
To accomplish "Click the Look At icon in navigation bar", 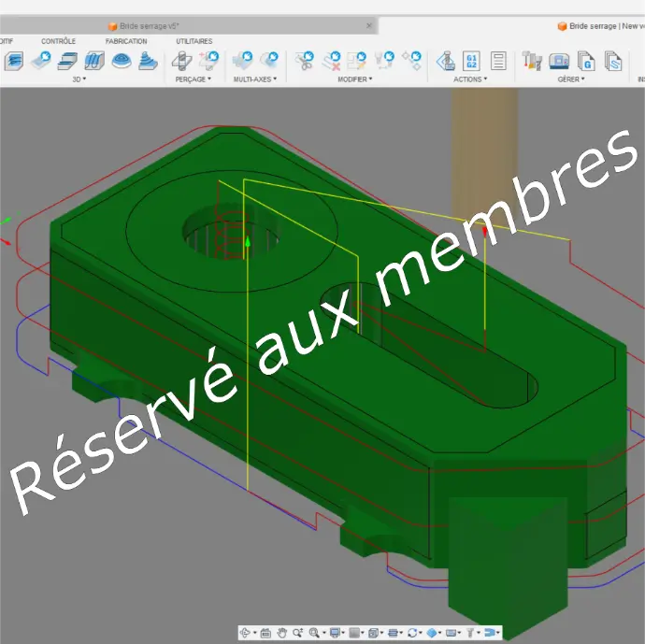I will pyautogui.click(x=265, y=633).
